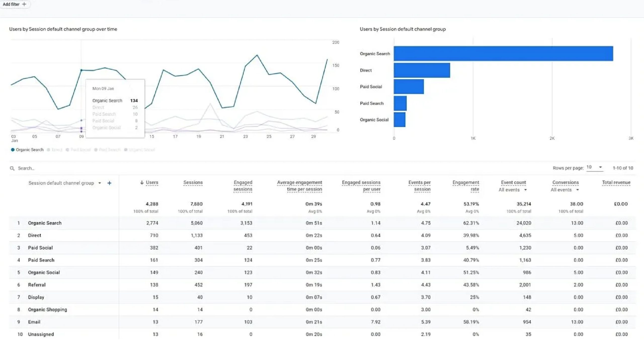The width and height of the screenshot is (644, 340).
Task: Click the blue plus to add secondary dimension
Action: (109, 183)
